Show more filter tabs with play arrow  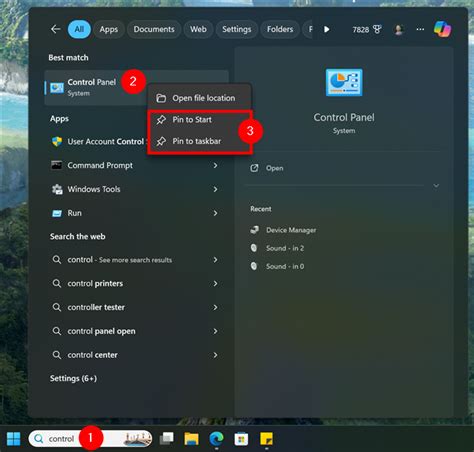click(327, 29)
